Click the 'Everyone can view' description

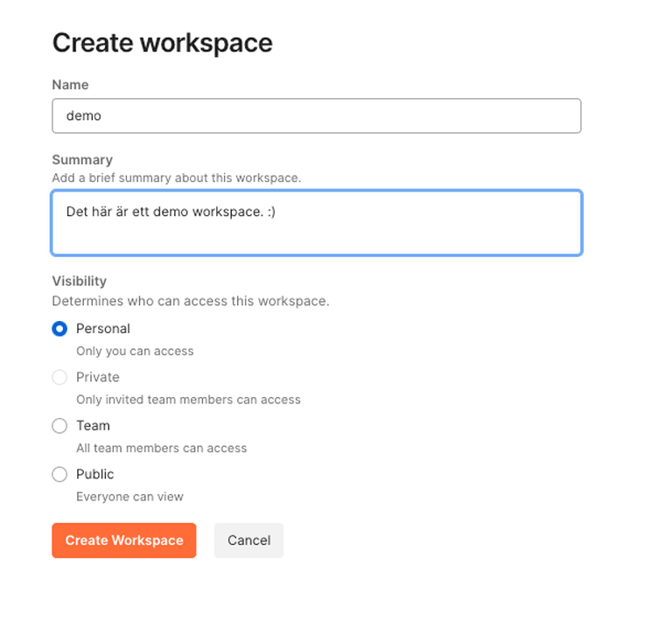click(129, 497)
